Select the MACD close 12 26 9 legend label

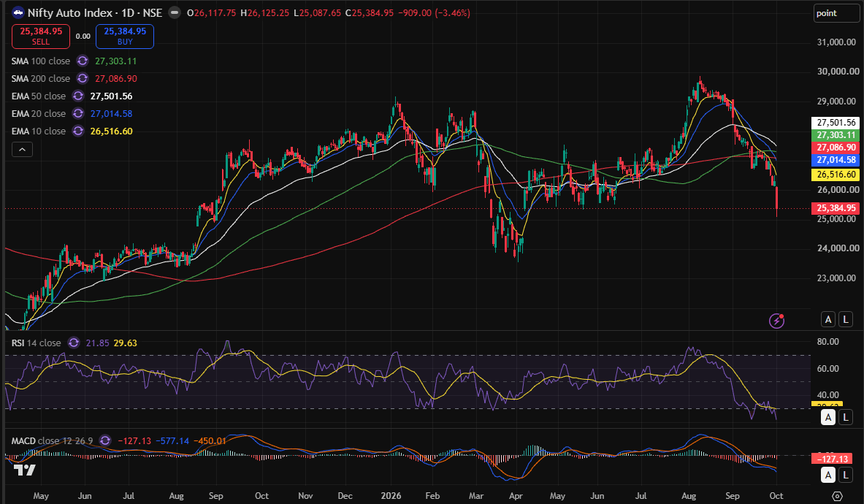pos(53,441)
